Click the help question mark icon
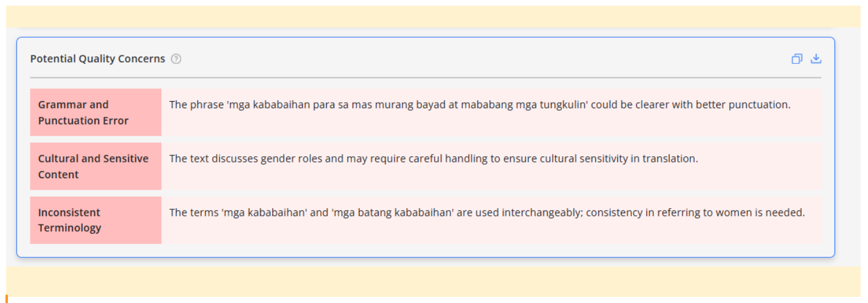The image size is (868, 303). [176, 59]
